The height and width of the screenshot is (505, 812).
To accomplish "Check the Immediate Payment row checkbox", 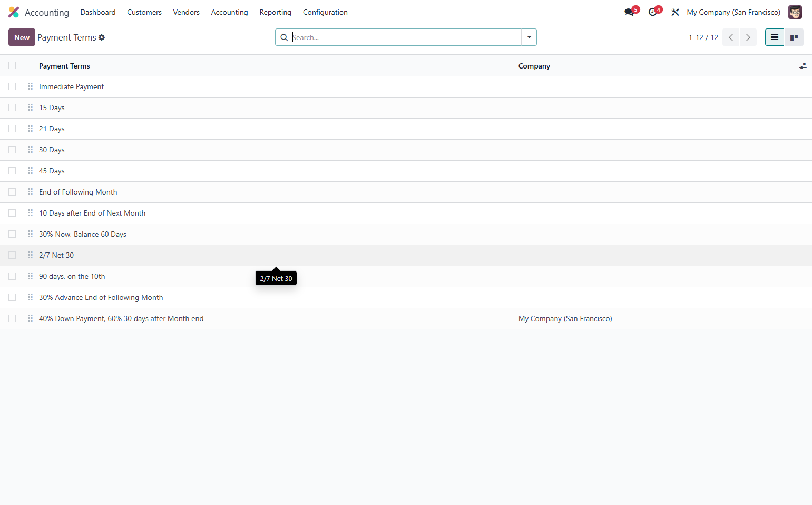I will [12, 86].
